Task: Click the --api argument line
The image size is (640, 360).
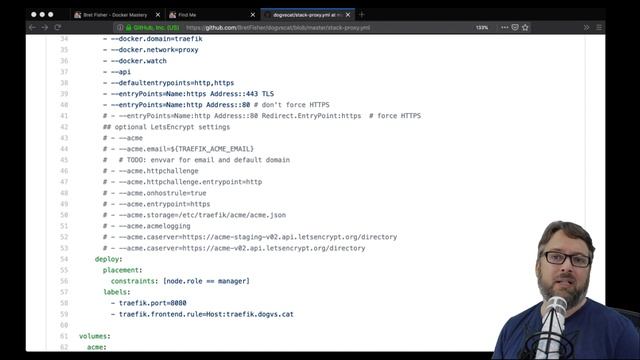Action: 117,72
